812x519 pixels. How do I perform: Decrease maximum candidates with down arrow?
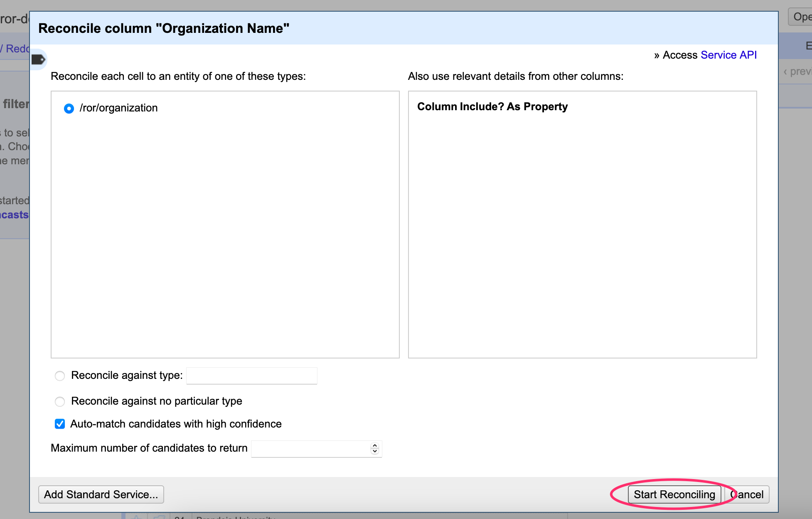pos(375,451)
